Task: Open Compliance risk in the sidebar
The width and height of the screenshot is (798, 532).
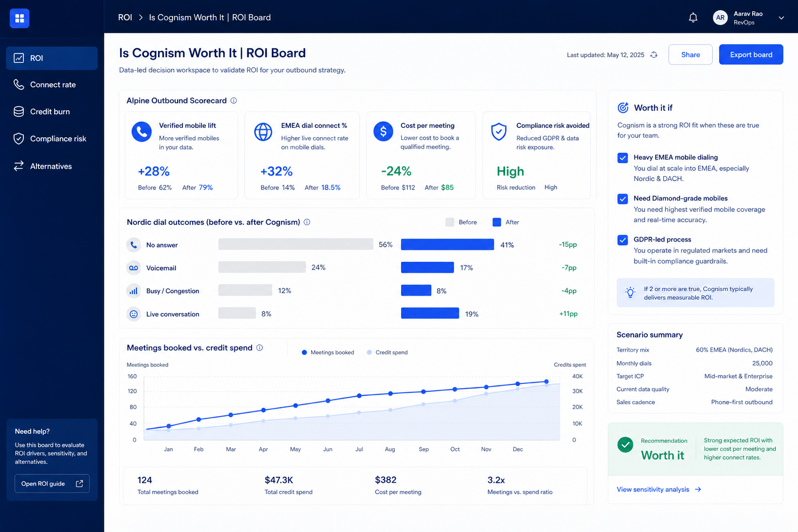Action: coord(52,139)
